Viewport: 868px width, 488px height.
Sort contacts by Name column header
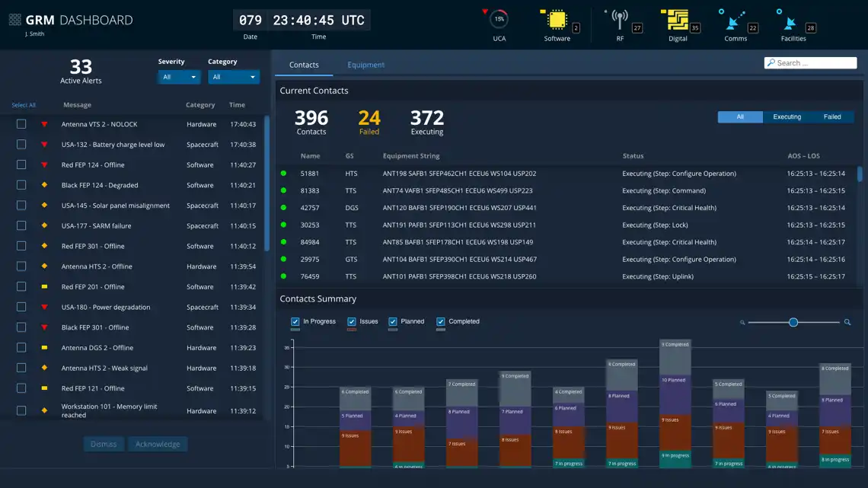click(x=310, y=156)
